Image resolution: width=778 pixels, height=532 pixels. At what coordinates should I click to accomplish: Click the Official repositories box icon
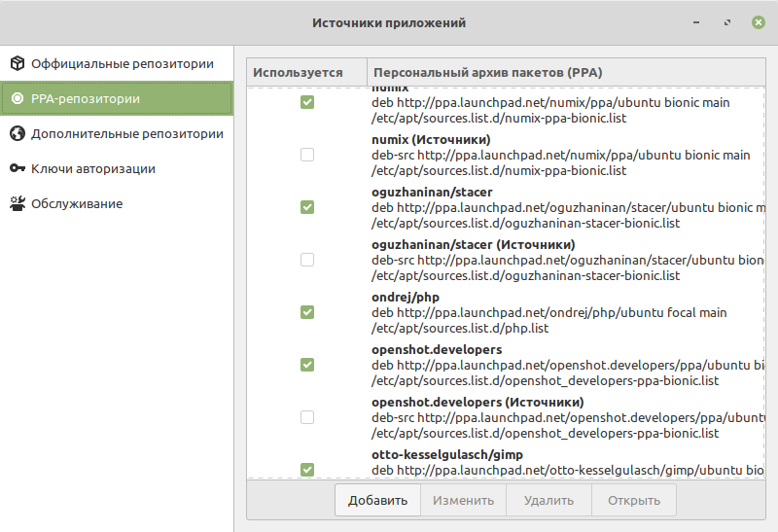click(x=18, y=64)
